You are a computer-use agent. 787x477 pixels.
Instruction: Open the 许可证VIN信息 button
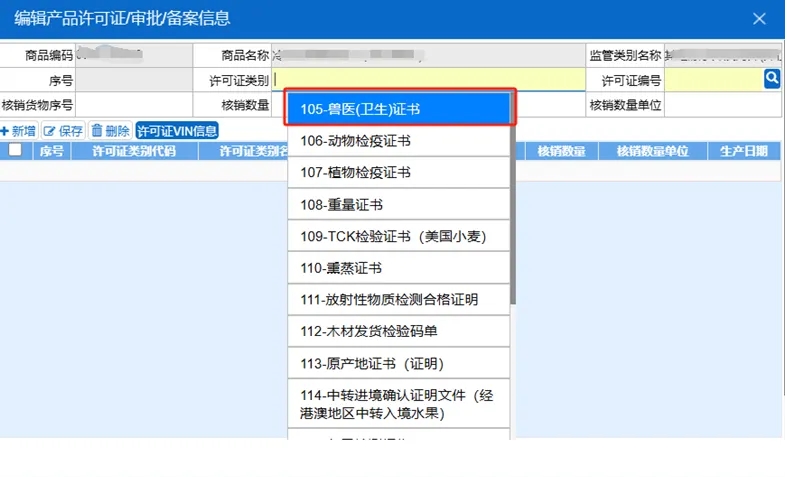coord(177,131)
